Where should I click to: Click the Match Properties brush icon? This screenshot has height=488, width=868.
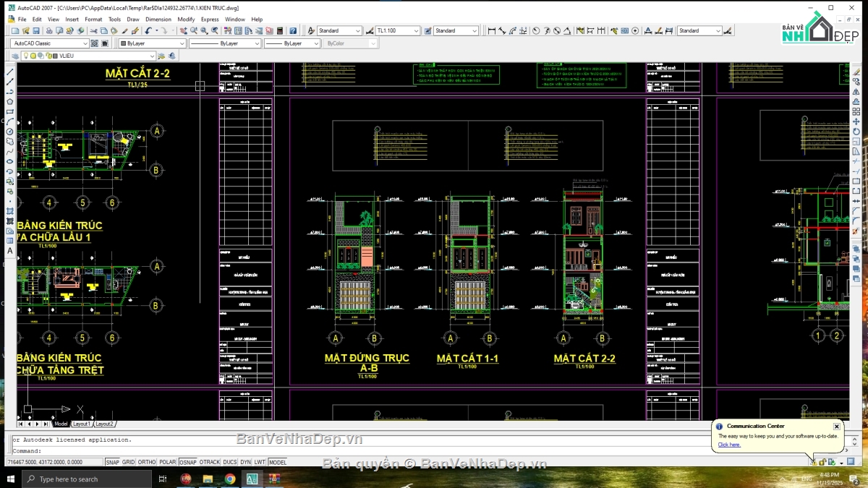pos(124,30)
